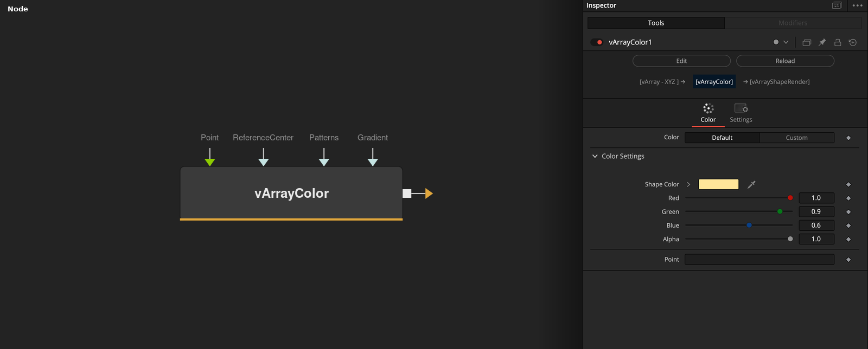
Task: Select the vArrayColor node
Action: [291, 193]
